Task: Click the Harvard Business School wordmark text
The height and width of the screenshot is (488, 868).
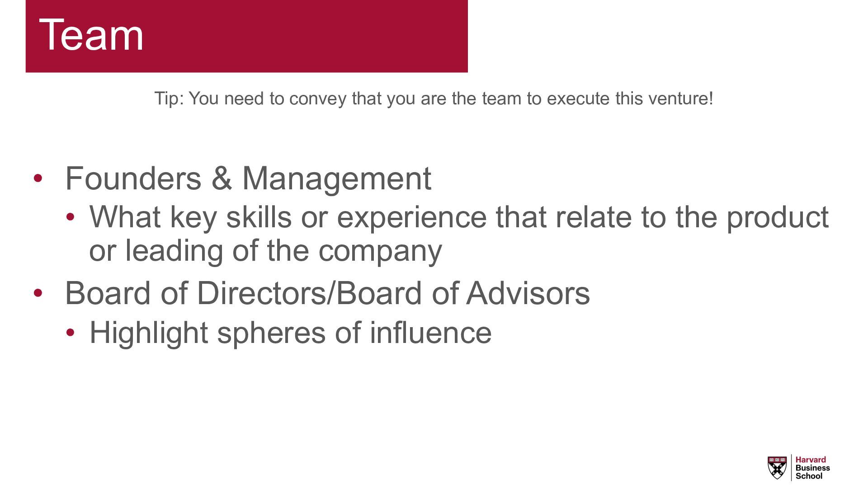Action: (x=812, y=468)
